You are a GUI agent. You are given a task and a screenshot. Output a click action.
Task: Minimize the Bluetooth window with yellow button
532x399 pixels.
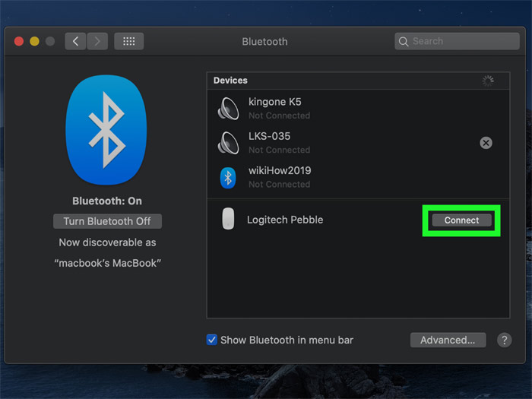pos(34,41)
